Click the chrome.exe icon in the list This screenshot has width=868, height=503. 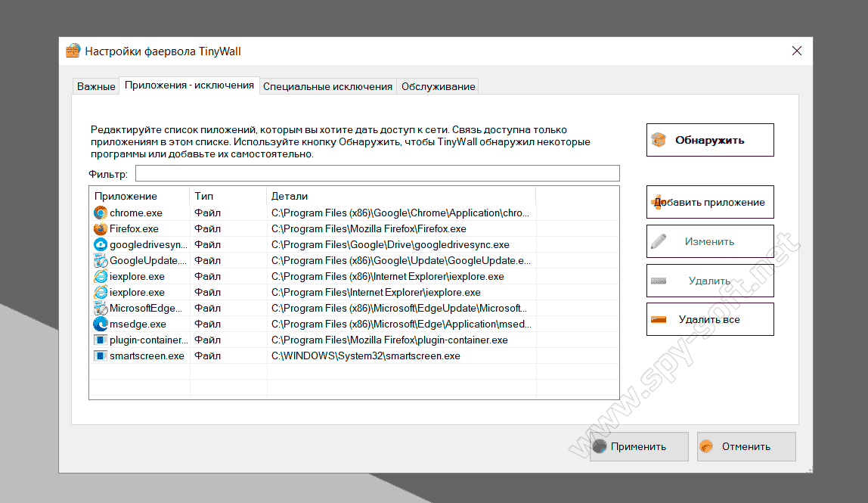(100, 213)
